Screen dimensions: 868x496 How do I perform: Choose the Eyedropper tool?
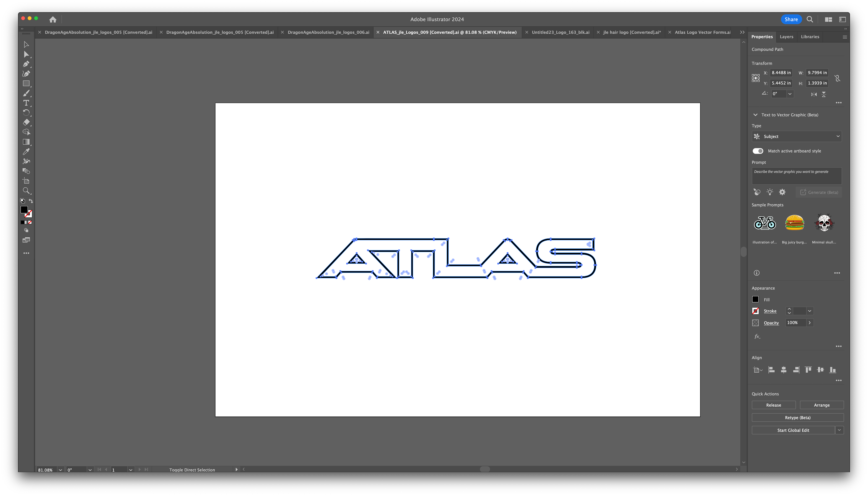click(26, 152)
